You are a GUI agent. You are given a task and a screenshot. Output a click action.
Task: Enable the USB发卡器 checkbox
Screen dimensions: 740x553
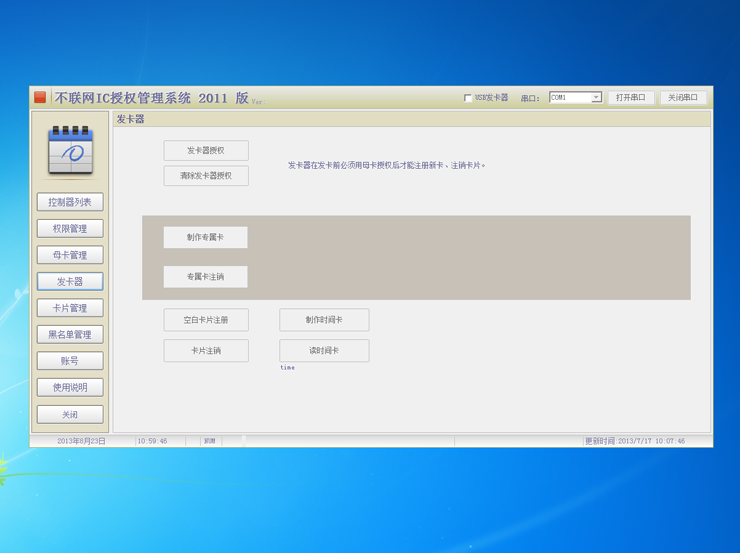(468, 98)
